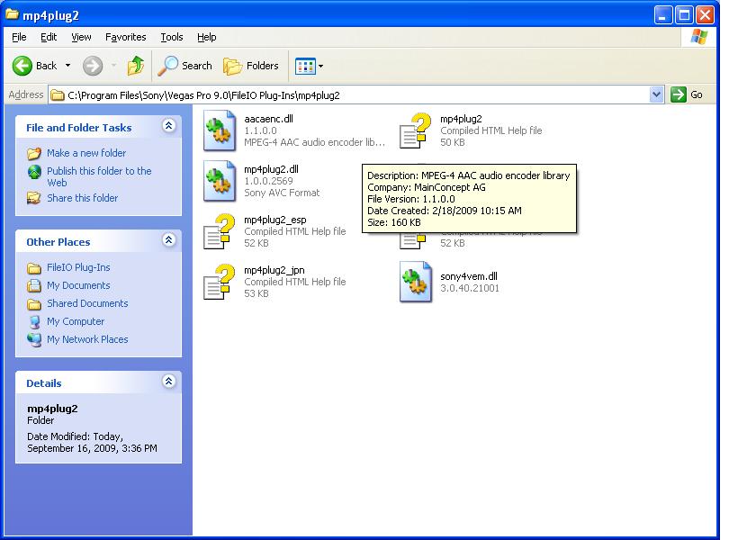This screenshot has width=756, height=540.
Task: Click Make a new folder link
Action: coord(86,153)
